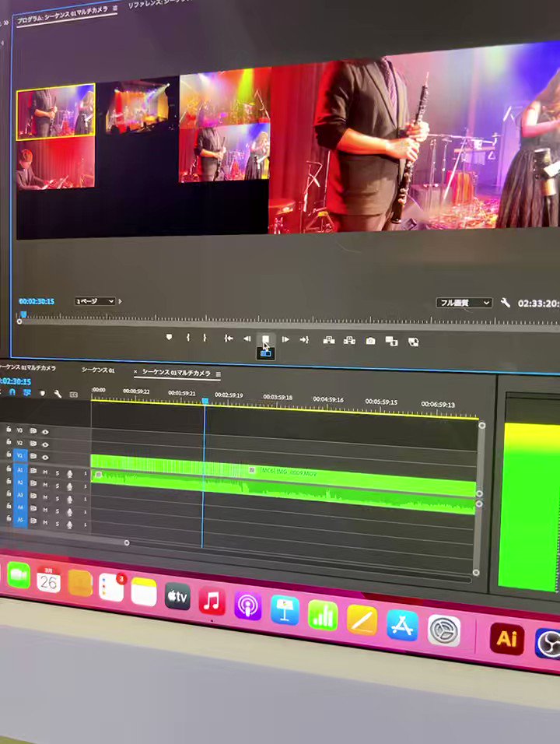Open Podcasts from the Dock
The width and height of the screenshot is (560, 744).
click(247, 605)
